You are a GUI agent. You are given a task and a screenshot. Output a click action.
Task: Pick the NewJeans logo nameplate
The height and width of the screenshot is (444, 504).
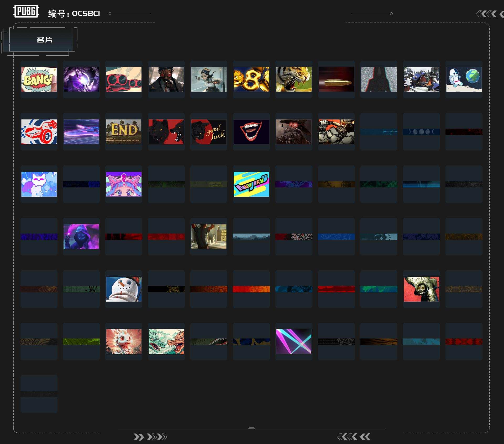coord(251,184)
